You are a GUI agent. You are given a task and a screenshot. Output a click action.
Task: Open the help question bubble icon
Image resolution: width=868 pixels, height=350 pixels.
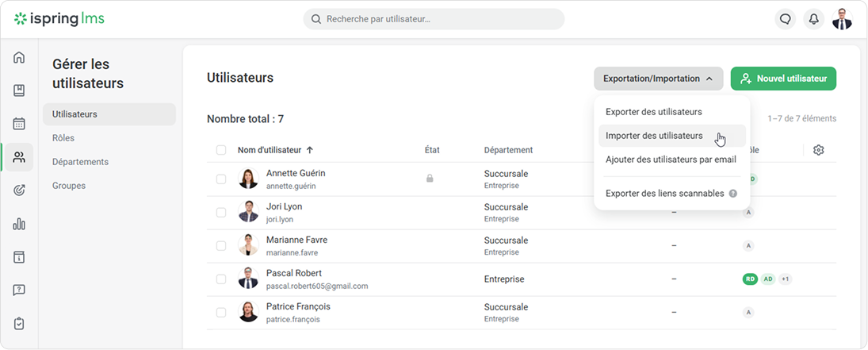point(19,290)
